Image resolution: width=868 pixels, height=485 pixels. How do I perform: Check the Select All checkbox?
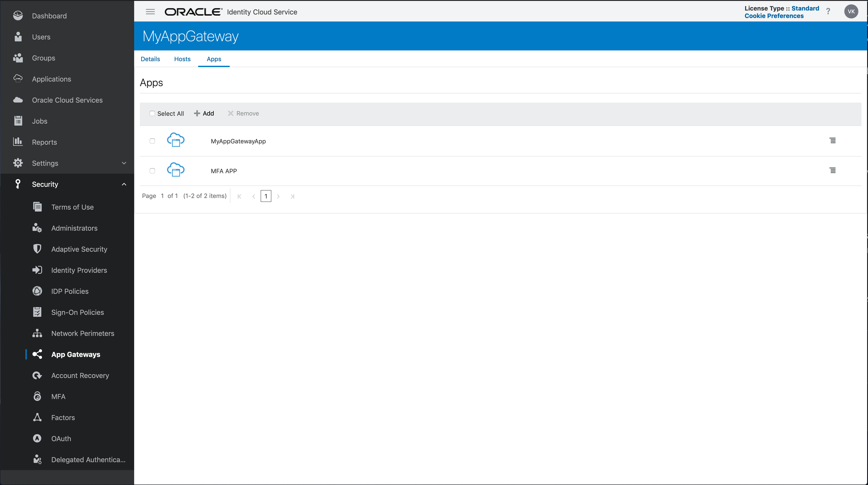(152, 113)
